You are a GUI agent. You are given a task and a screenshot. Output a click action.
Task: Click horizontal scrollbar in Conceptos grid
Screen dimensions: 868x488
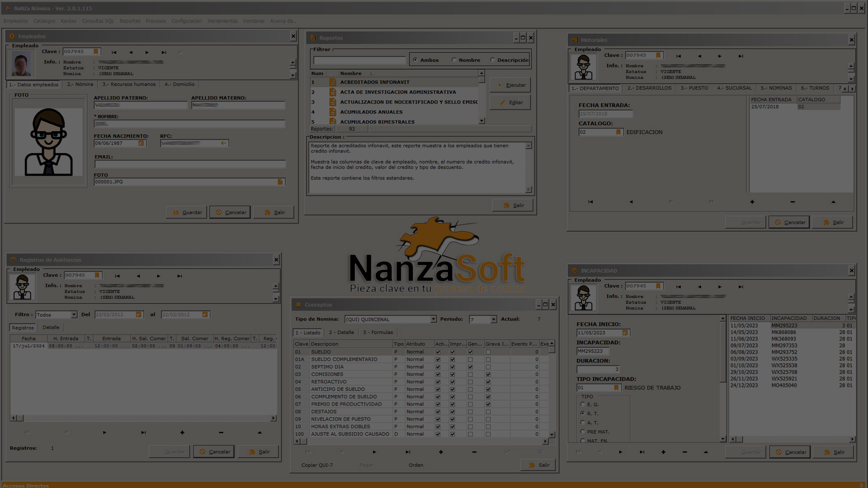420,441
